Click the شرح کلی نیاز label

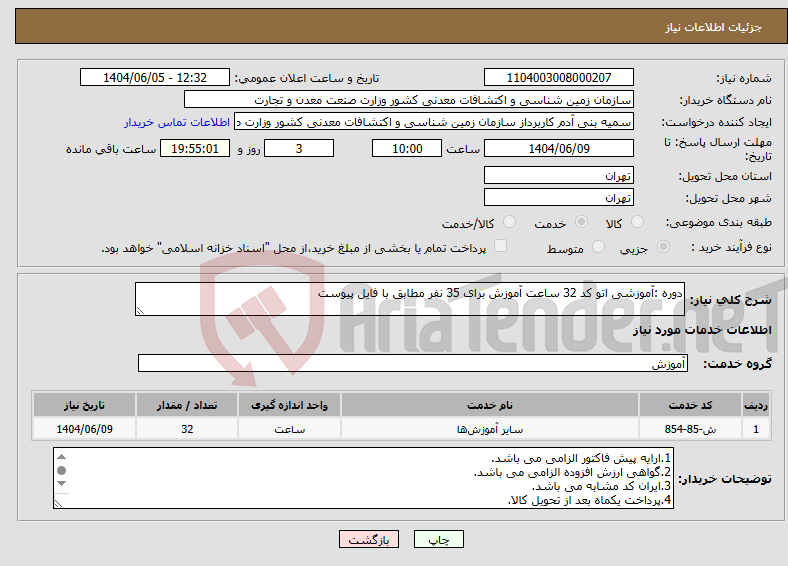[x=731, y=300]
